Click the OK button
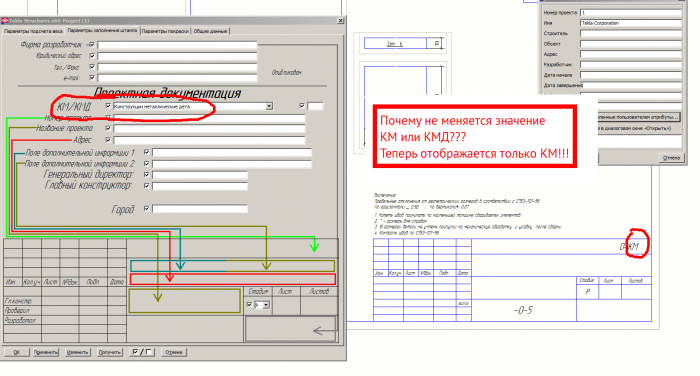Image resolution: width=700 pixels, height=376 pixels. click(x=17, y=352)
